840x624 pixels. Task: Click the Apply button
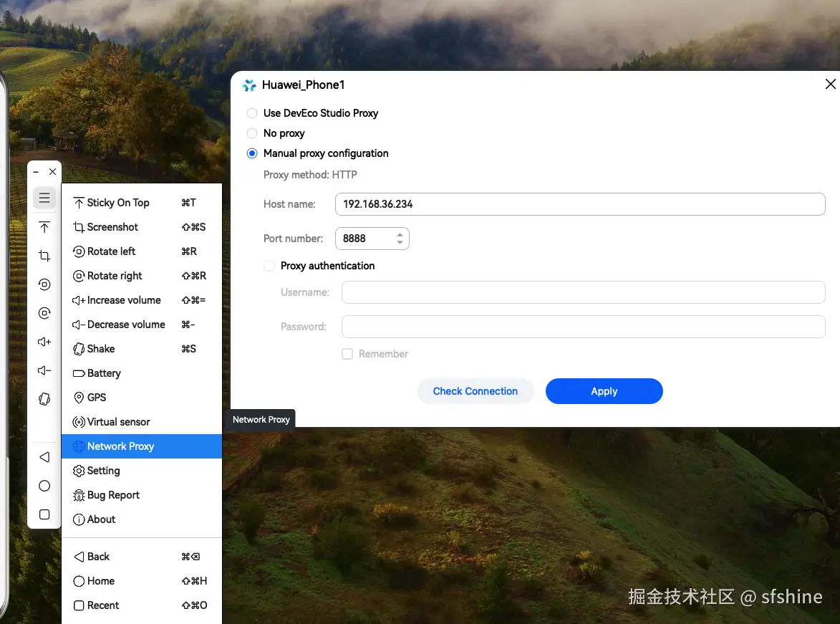click(604, 391)
